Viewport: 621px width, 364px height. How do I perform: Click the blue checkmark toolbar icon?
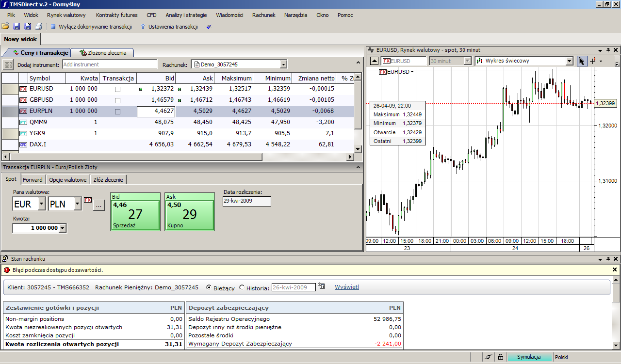209,27
